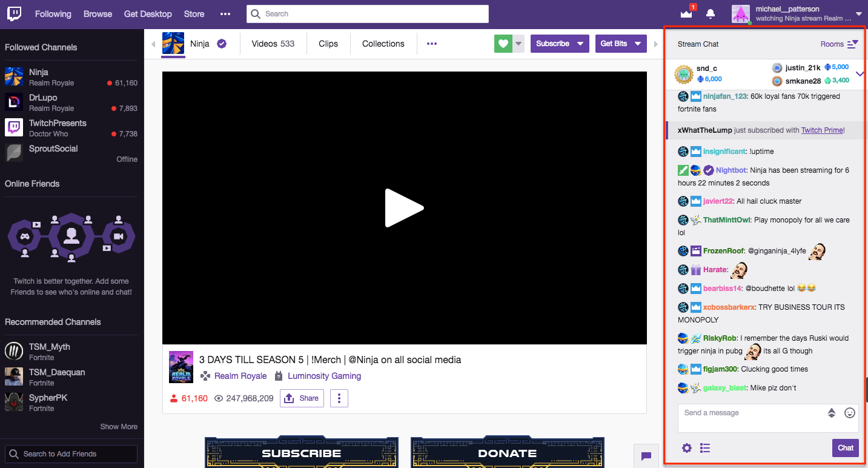Viewport: 868px width, 468px height.
Task: Click Nightbot's username in chat
Action: [731, 170]
